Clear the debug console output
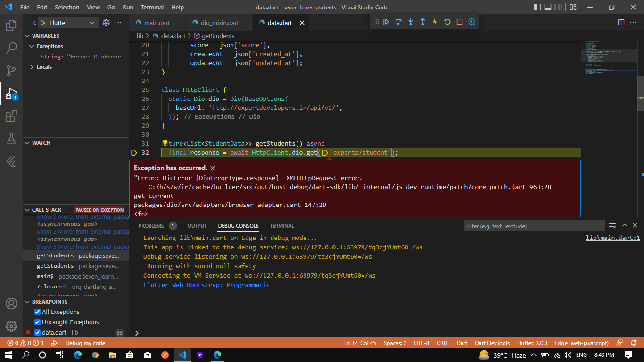Image resolution: width=644 pixels, height=362 pixels. 612,226
